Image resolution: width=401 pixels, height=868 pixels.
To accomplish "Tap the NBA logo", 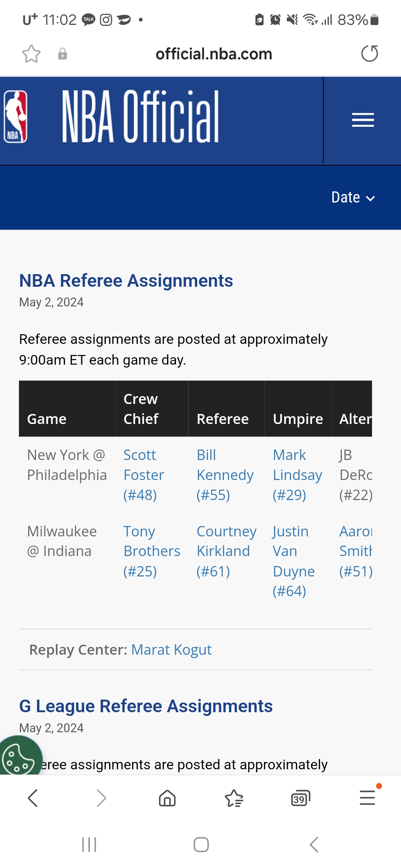I will 16,117.
